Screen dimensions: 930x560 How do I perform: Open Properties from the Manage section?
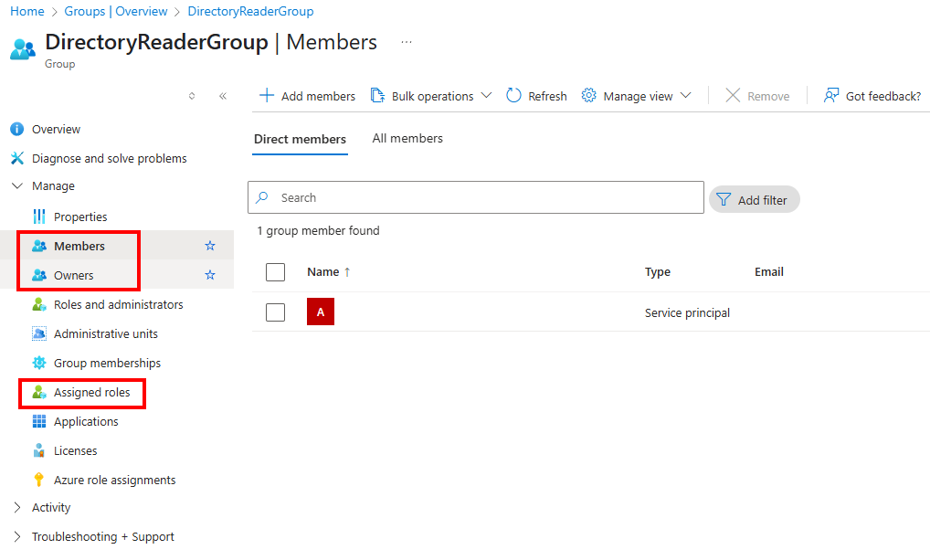(x=80, y=217)
